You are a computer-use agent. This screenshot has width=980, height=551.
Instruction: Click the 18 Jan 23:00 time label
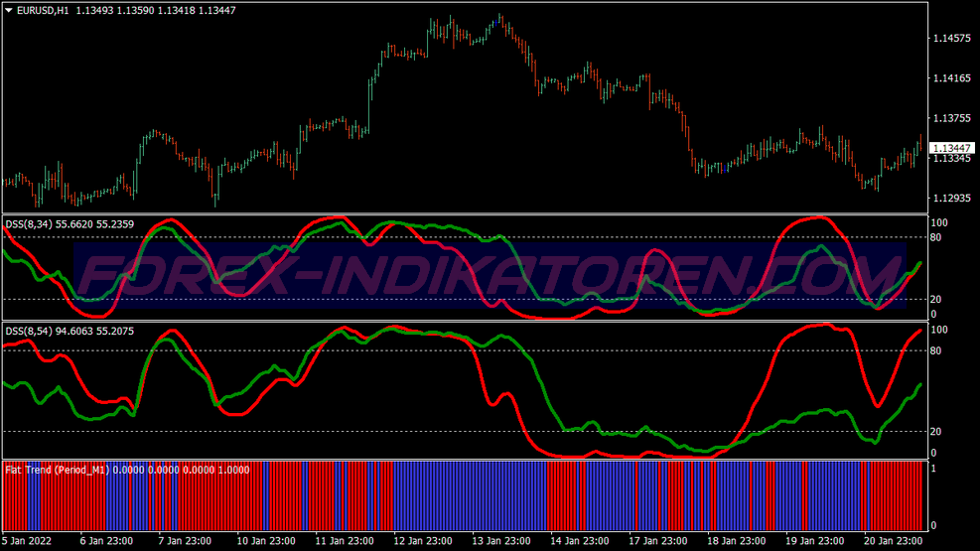pos(737,541)
